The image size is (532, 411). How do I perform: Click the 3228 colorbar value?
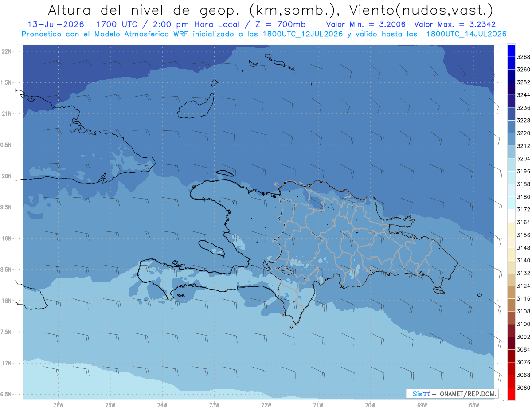[523, 121]
